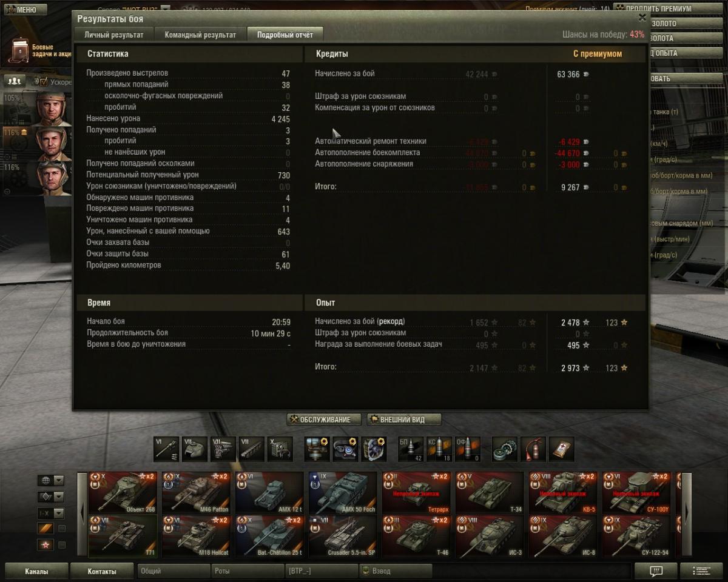
Task: Open the tier X radio module slot
Action: (280, 449)
